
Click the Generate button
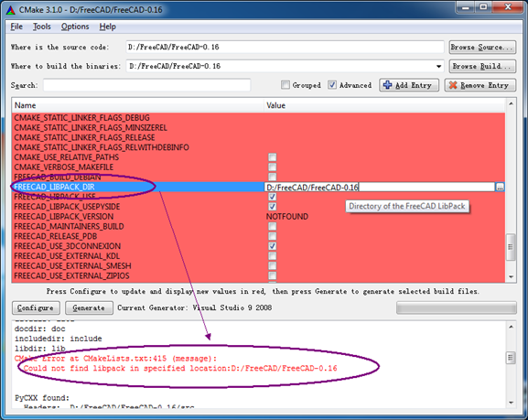coord(89,307)
